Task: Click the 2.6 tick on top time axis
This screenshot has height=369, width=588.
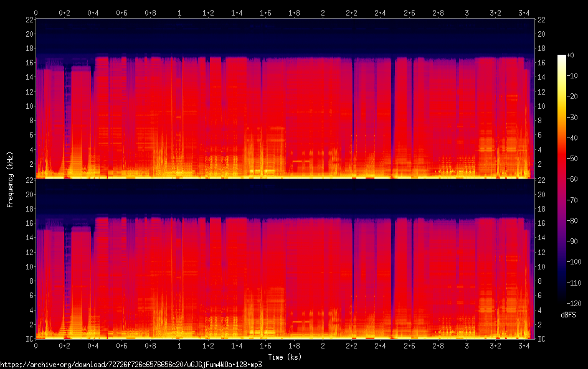Action: (x=409, y=12)
